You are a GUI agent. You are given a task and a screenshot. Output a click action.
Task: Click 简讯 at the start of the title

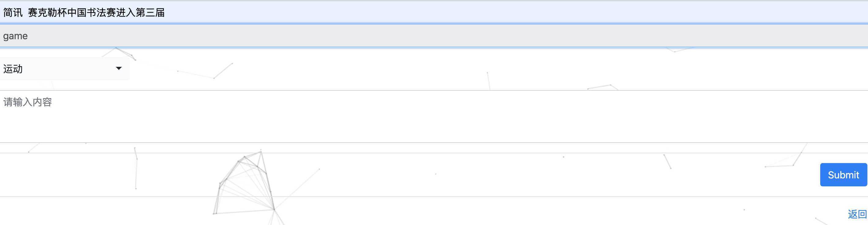[x=13, y=13]
